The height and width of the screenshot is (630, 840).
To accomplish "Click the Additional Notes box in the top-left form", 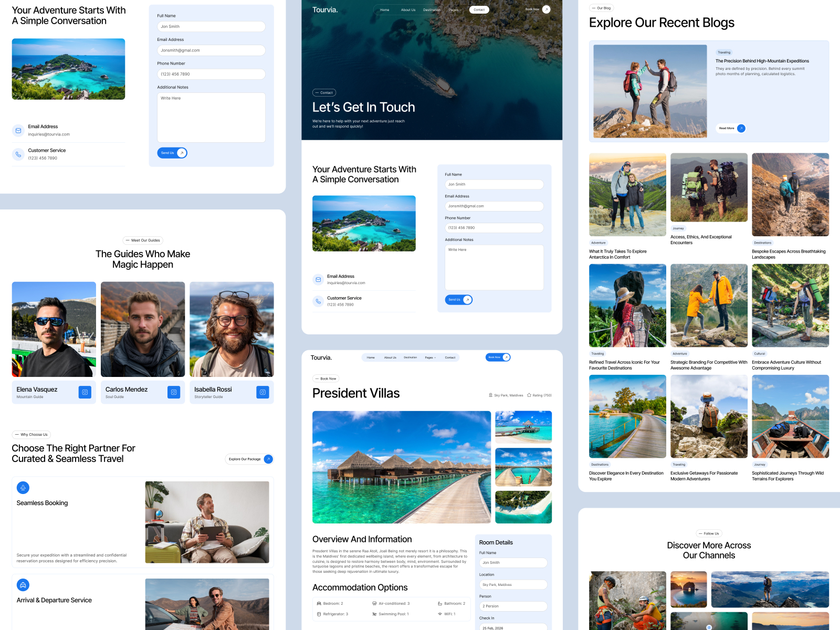I will point(211,118).
